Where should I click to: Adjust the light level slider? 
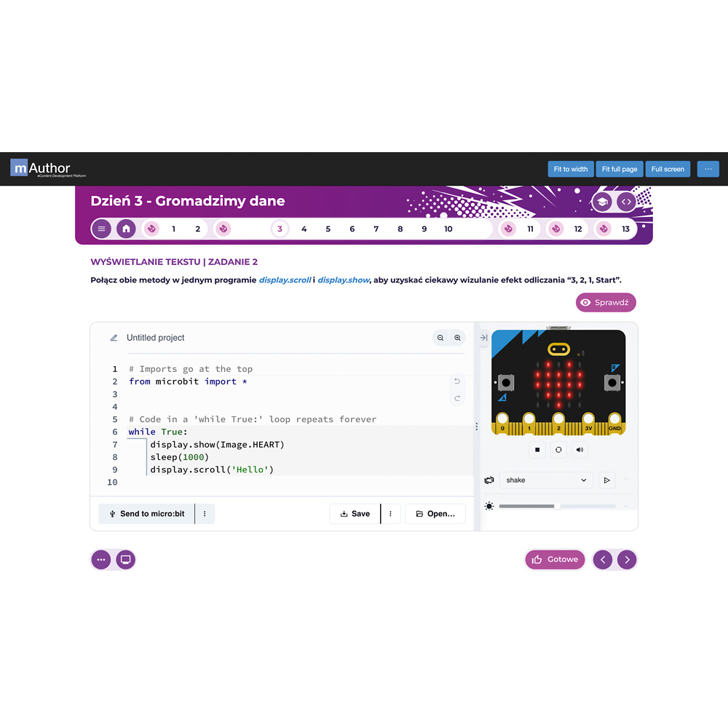[557, 506]
